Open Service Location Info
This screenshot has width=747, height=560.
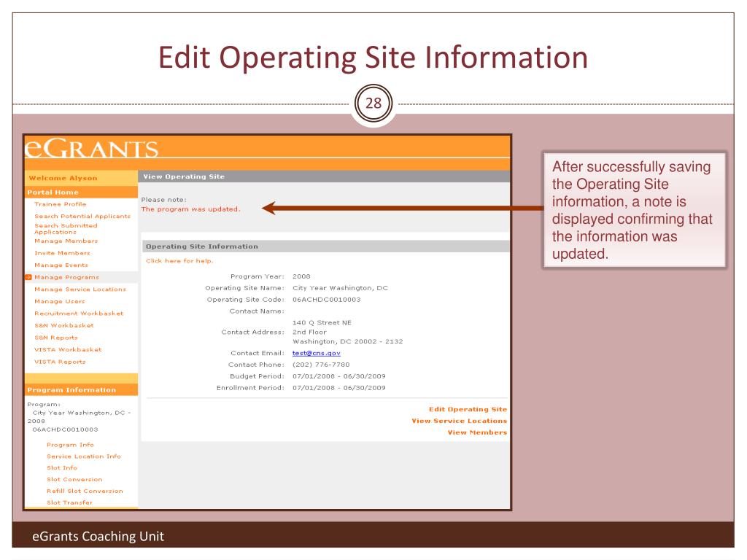[84, 456]
